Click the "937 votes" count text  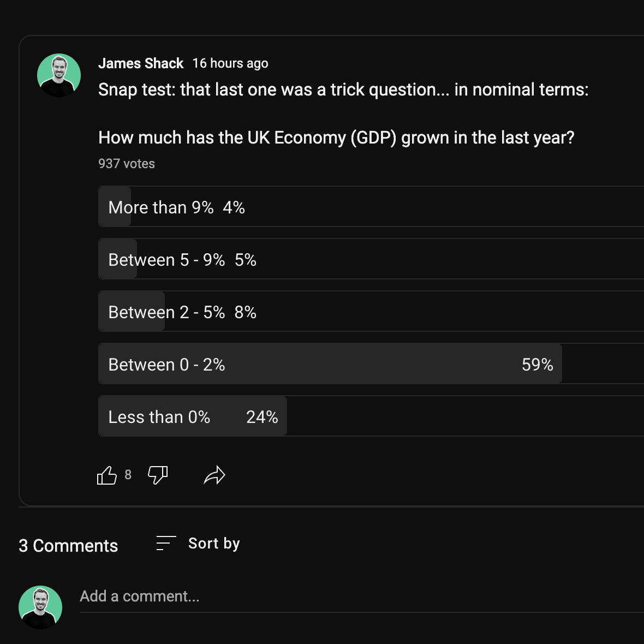pos(127,164)
